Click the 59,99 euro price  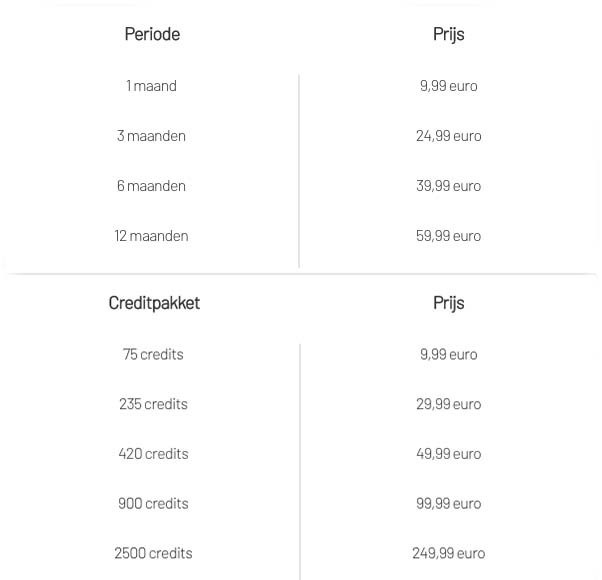pos(448,236)
